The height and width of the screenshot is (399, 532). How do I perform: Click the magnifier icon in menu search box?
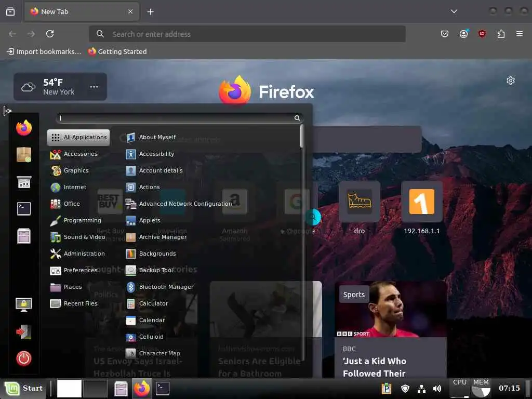click(x=297, y=118)
